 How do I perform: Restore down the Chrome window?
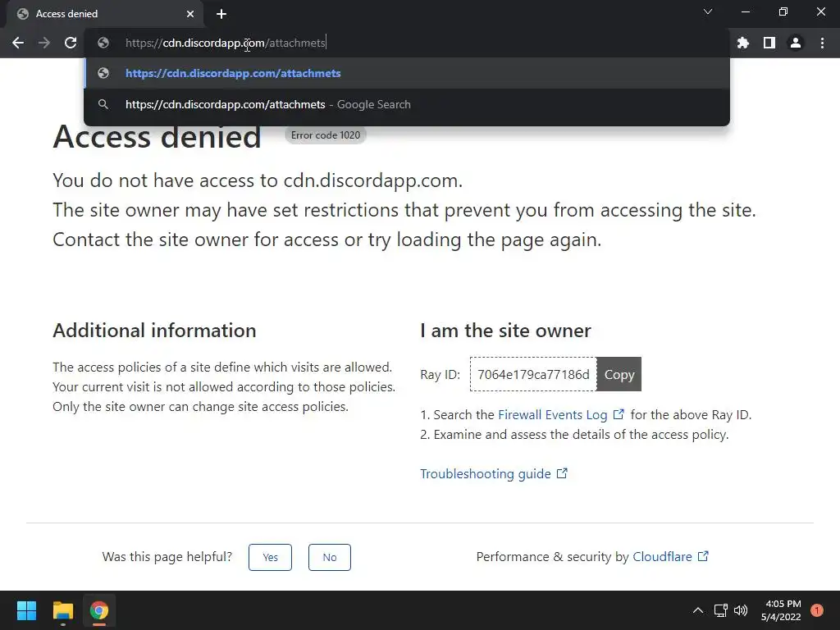click(783, 11)
